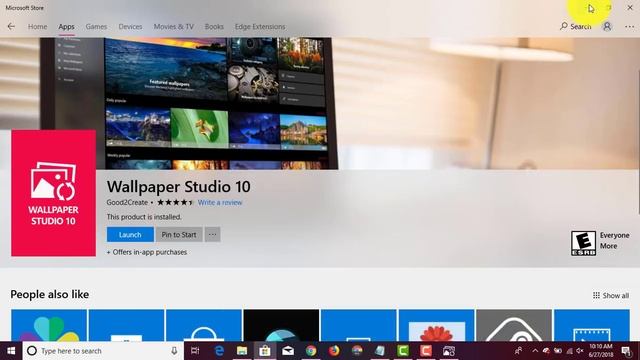640x360 pixels.
Task: Click Offers in-app purchases text
Action: click(147, 252)
